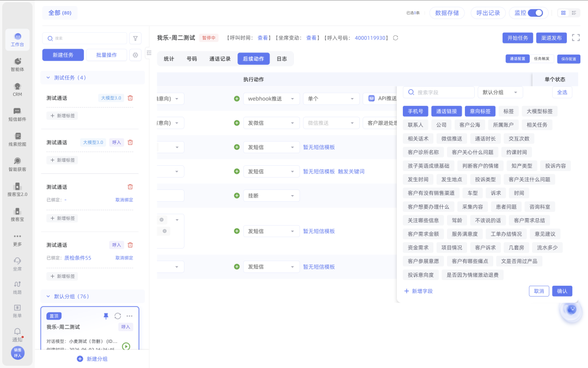Open the 线路 sidebar icon
The image size is (588, 368).
(x=17, y=287)
